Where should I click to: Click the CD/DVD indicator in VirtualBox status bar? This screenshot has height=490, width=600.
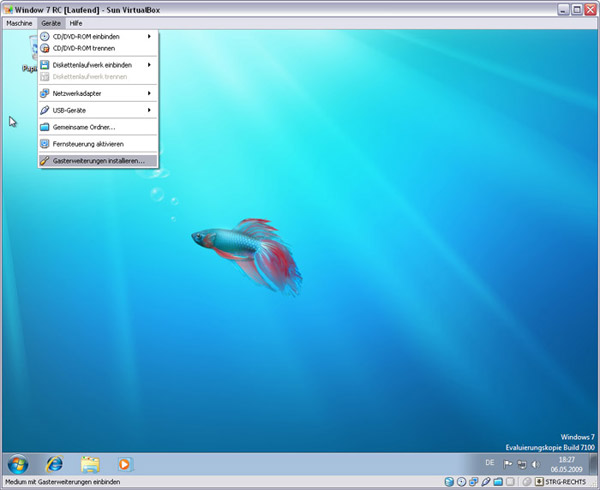pos(461,482)
